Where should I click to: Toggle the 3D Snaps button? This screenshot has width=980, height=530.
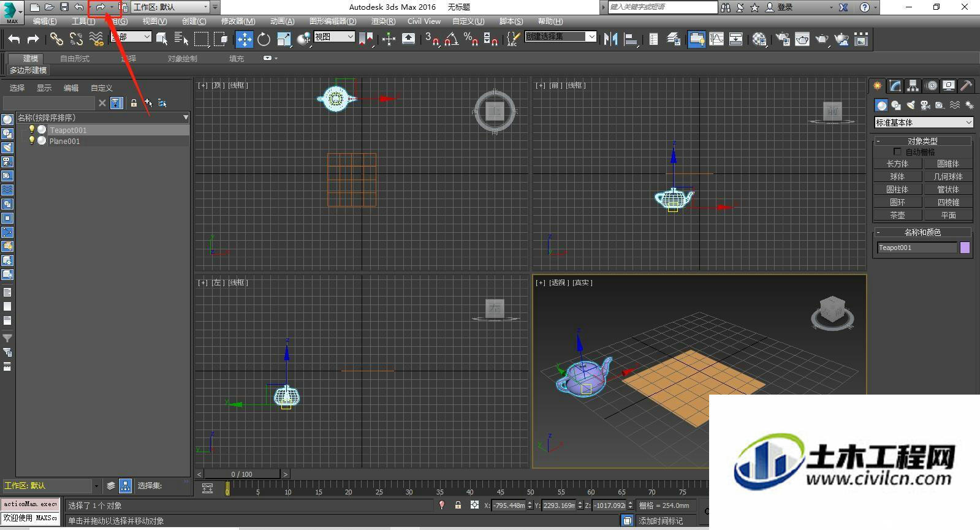click(x=431, y=39)
